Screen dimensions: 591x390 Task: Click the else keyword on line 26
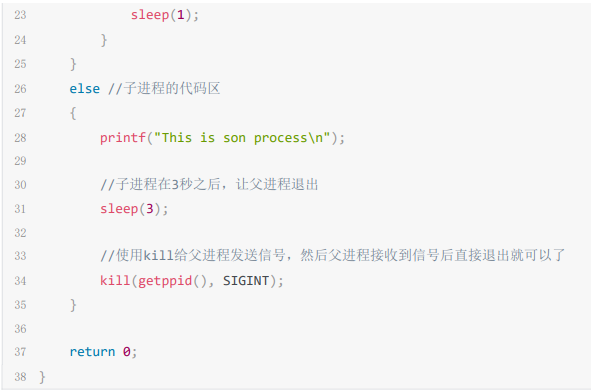point(85,89)
